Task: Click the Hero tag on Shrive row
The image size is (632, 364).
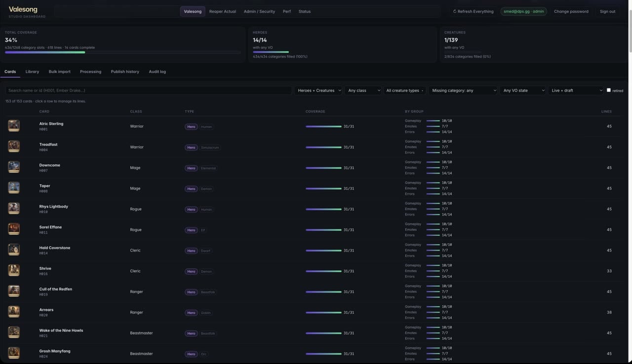Action: [191, 271]
